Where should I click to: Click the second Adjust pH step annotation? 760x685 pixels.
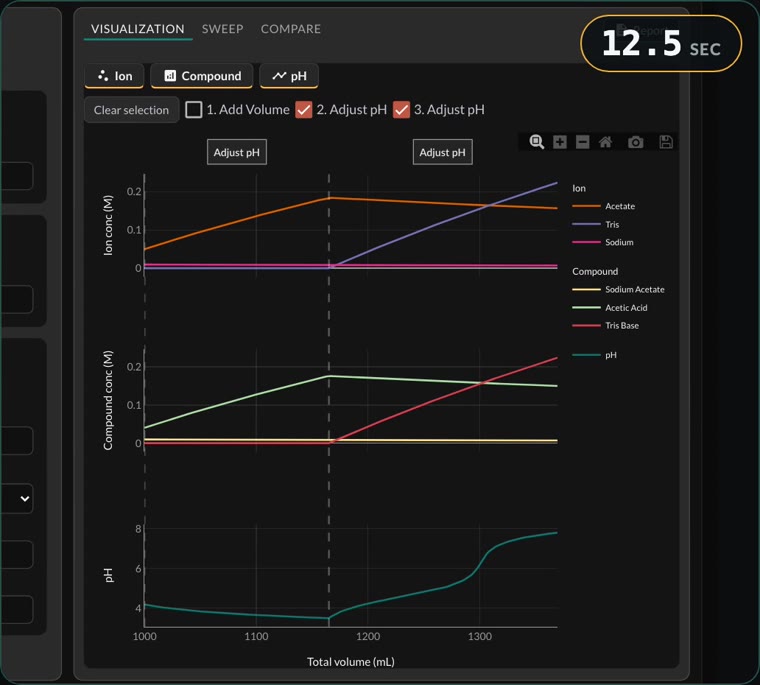click(443, 152)
